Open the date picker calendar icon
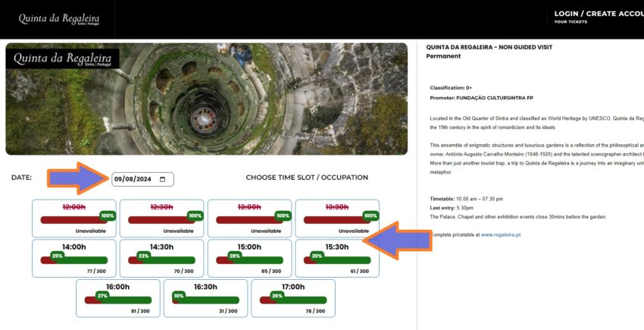Screen dimensions: 644x330 tap(162, 179)
